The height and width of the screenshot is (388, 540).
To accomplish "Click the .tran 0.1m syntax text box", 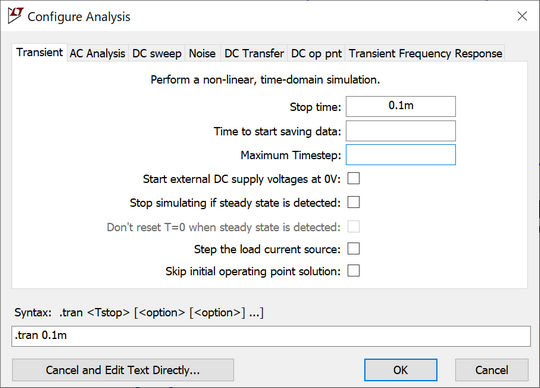I will (x=271, y=336).
